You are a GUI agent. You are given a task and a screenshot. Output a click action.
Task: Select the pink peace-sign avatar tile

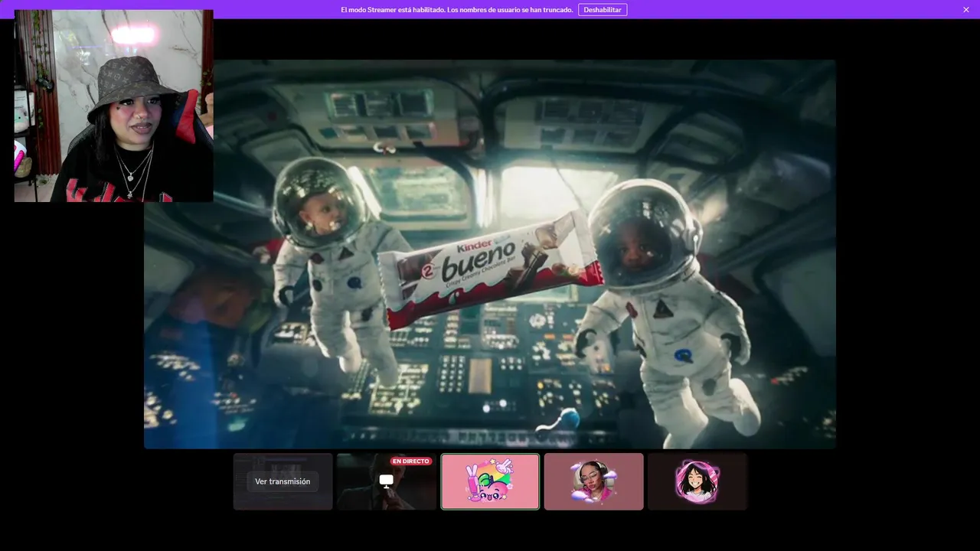click(x=490, y=481)
